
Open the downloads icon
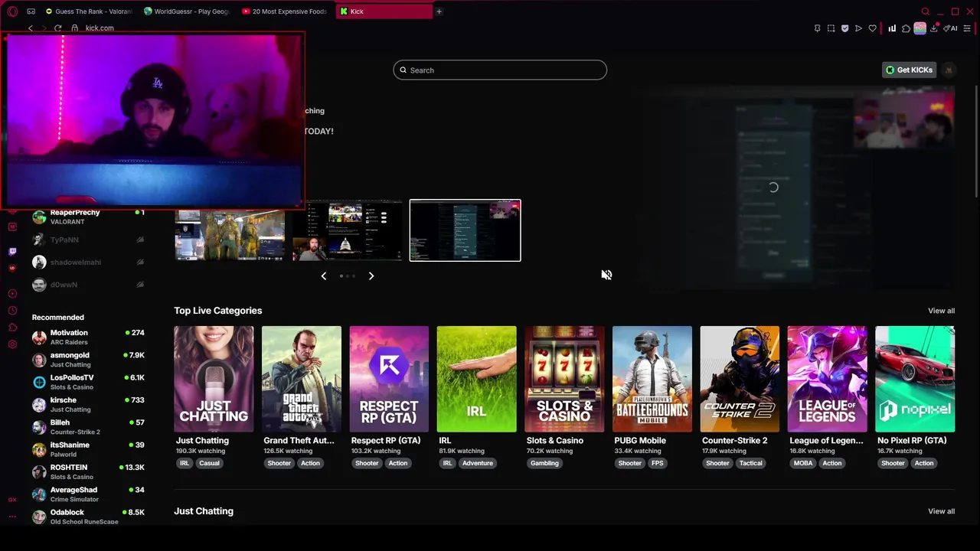tap(933, 28)
